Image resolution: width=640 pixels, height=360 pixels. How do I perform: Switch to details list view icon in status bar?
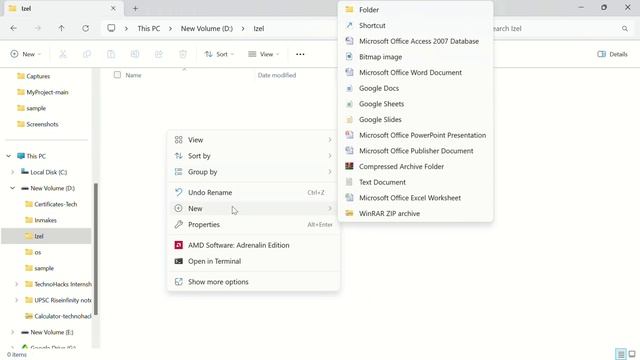click(x=620, y=354)
